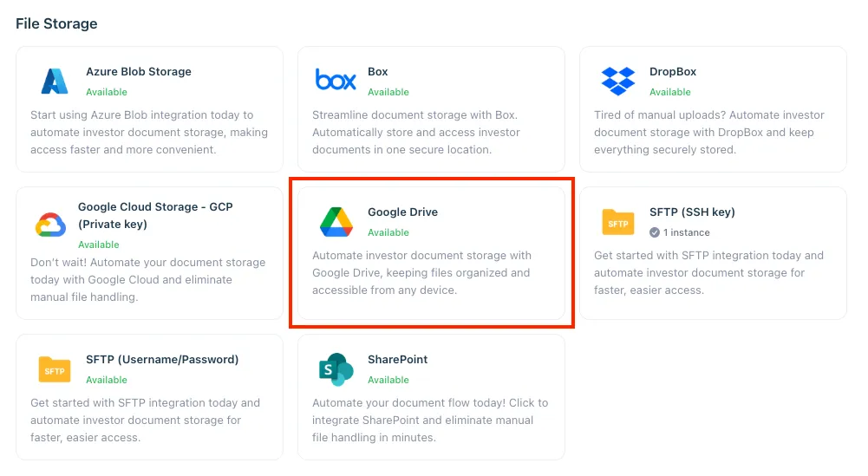Click Available status under SharePoint

coord(388,380)
